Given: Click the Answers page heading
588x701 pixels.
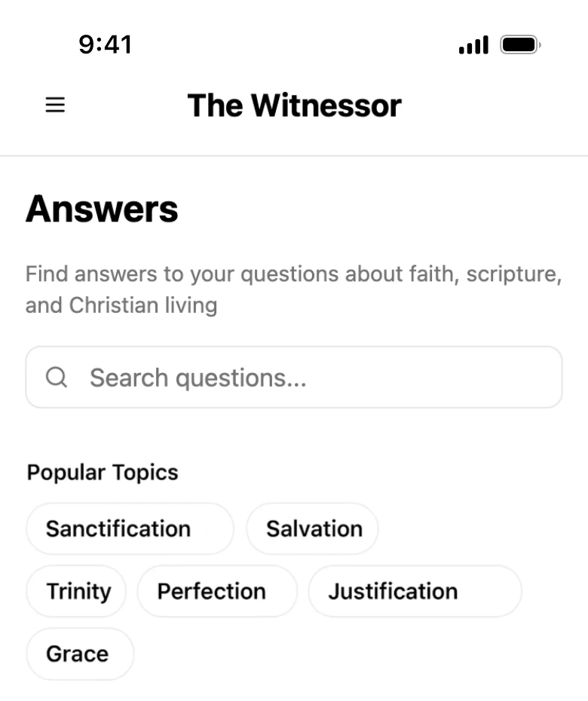Looking at the screenshot, I should click(102, 209).
